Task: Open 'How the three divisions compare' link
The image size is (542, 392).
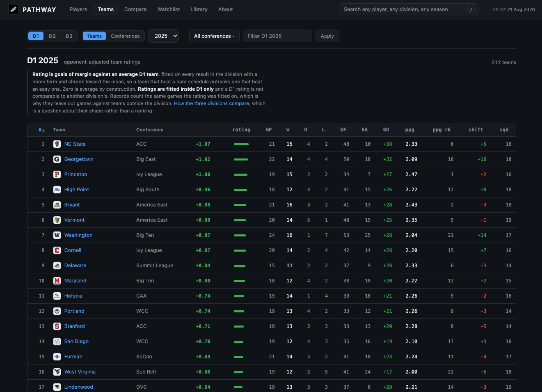Action: pos(212,103)
